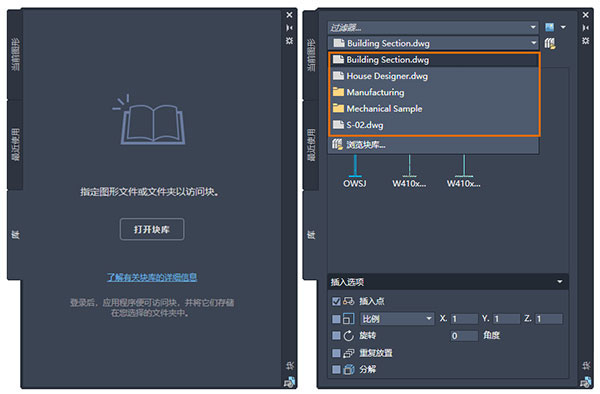Select Building Section.dwg in the dropdown list
This screenshot has height=394, width=600.
click(434, 60)
